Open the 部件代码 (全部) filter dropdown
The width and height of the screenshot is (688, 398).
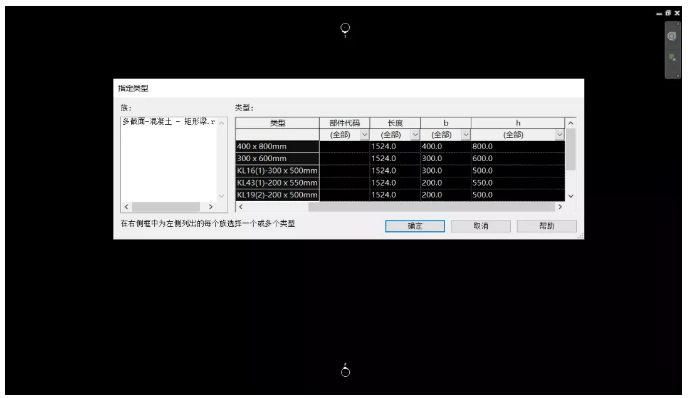(x=364, y=135)
